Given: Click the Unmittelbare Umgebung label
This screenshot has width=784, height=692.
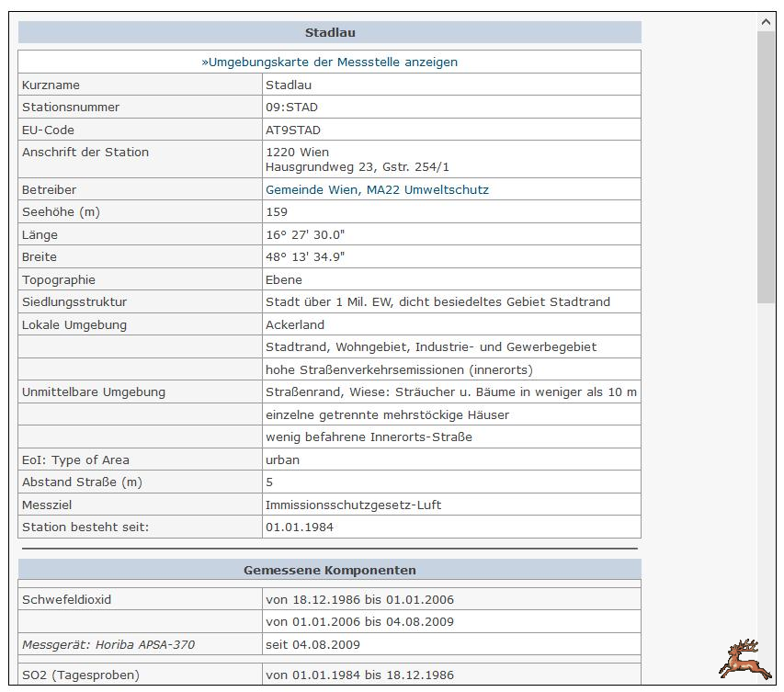Looking at the screenshot, I should tap(94, 392).
